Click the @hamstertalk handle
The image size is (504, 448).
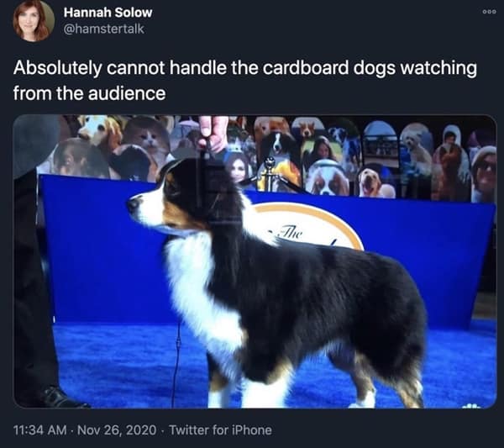[x=103, y=29]
